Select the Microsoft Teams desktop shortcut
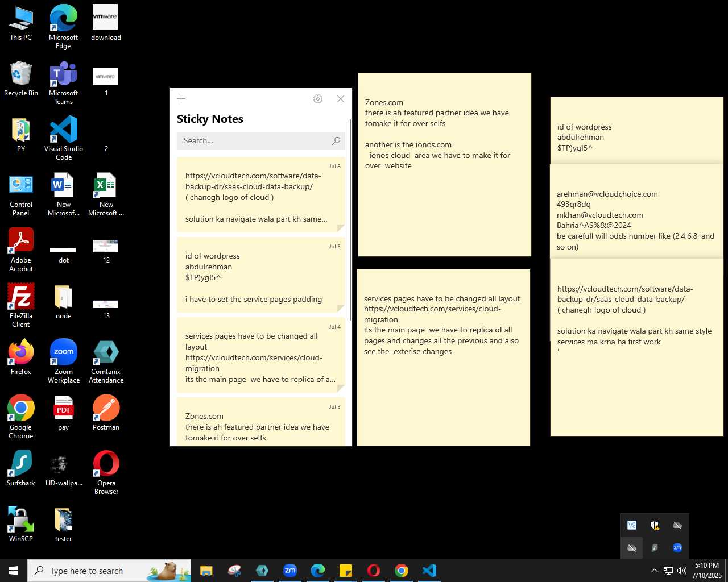Image resolution: width=728 pixels, height=582 pixels. [x=64, y=82]
